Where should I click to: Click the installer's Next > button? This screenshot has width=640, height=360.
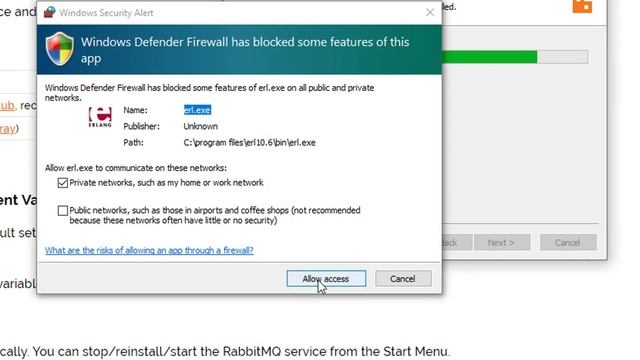click(x=502, y=243)
